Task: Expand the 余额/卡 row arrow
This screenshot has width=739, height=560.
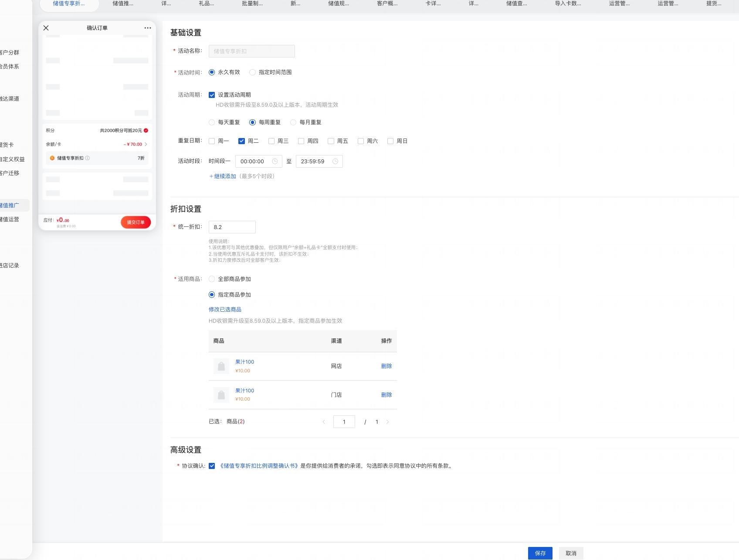Action: [x=146, y=144]
